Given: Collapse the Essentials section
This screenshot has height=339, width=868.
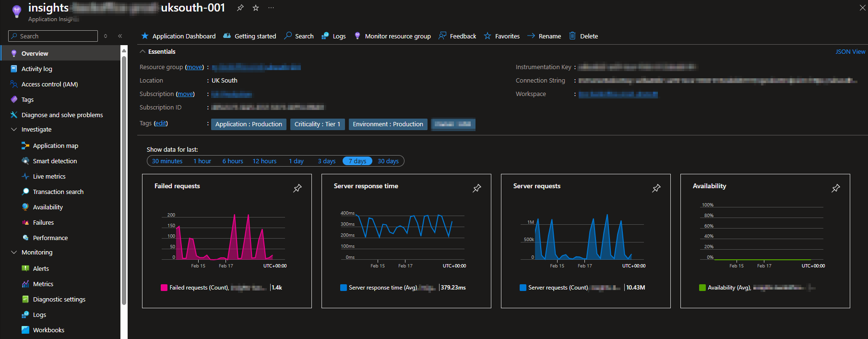Looking at the screenshot, I should point(143,51).
